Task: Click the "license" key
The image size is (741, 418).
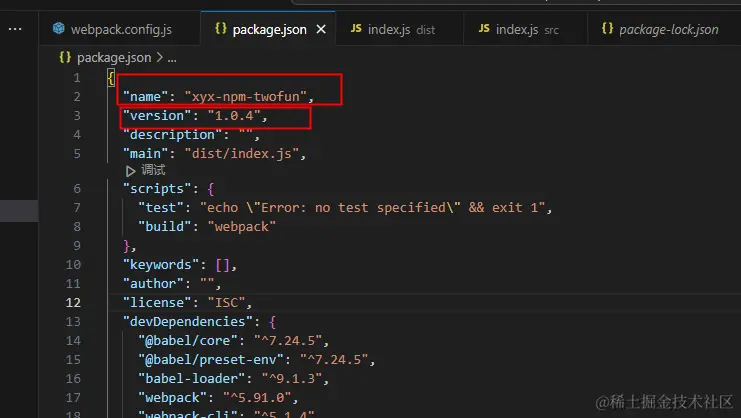Action: 157,302
